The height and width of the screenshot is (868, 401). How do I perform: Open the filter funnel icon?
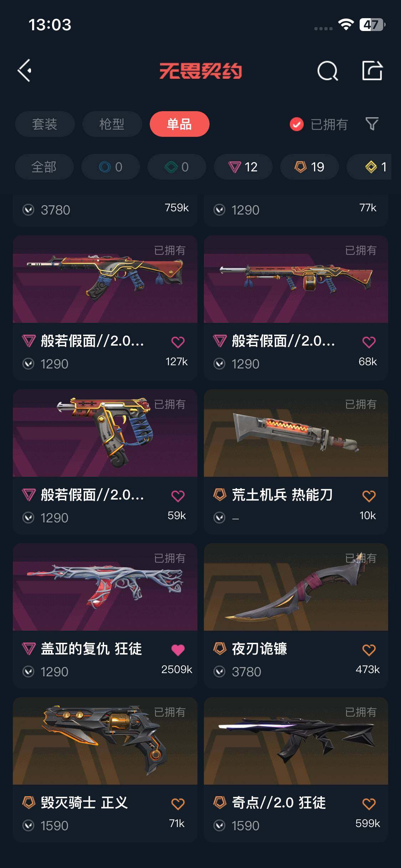[372, 124]
